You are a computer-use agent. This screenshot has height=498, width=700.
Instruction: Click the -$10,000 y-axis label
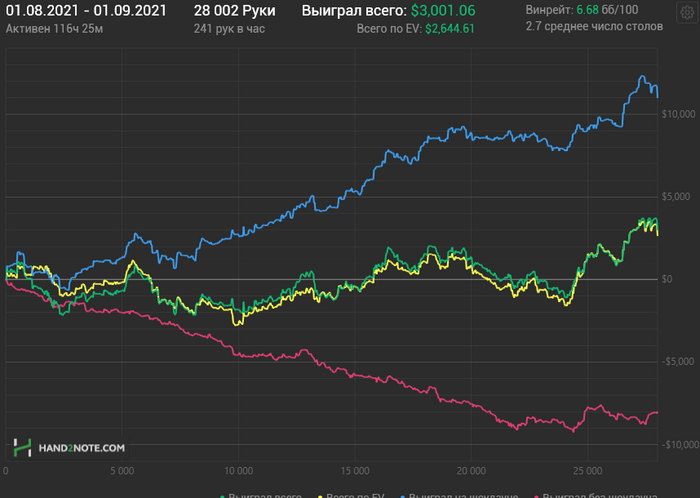[x=680, y=444]
